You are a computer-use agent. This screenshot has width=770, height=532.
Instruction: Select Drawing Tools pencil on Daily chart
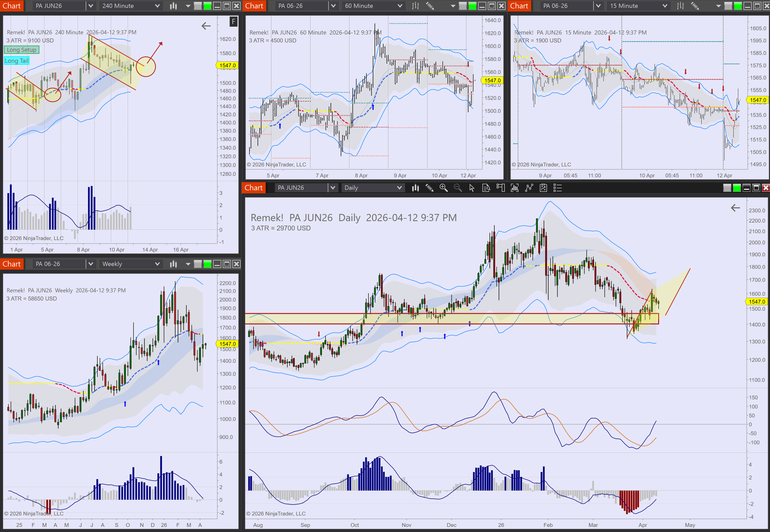(x=429, y=188)
